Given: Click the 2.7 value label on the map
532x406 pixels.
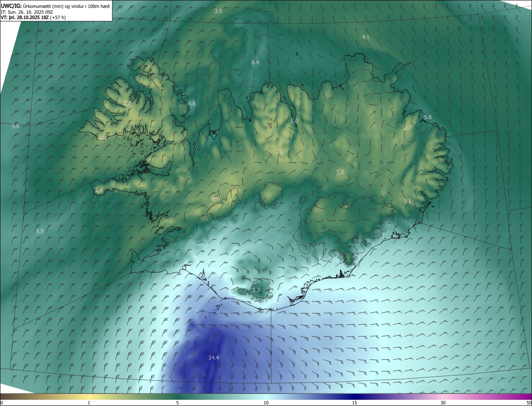Looking at the screenshot, I should [x=408, y=128].
